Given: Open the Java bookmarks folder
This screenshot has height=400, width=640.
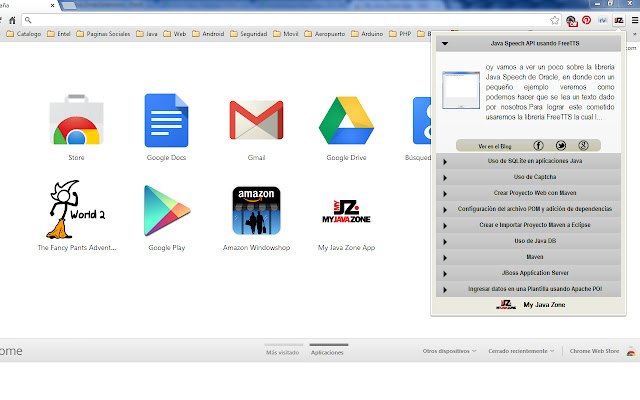Looking at the screenshot, I should pyautogui.click(x=147, y=34).
